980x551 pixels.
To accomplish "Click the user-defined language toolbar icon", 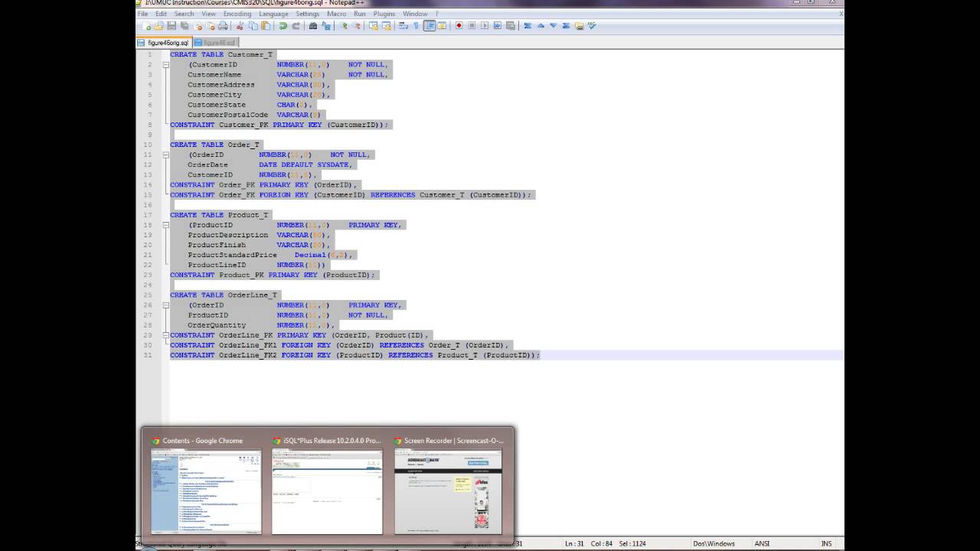I will pos(442,26).
